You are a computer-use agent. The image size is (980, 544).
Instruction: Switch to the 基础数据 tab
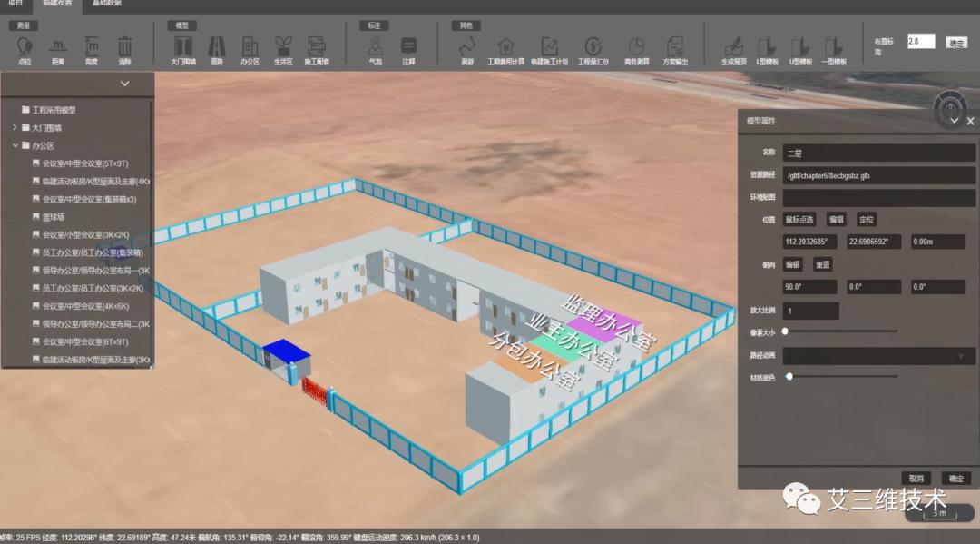pos(107,5)
